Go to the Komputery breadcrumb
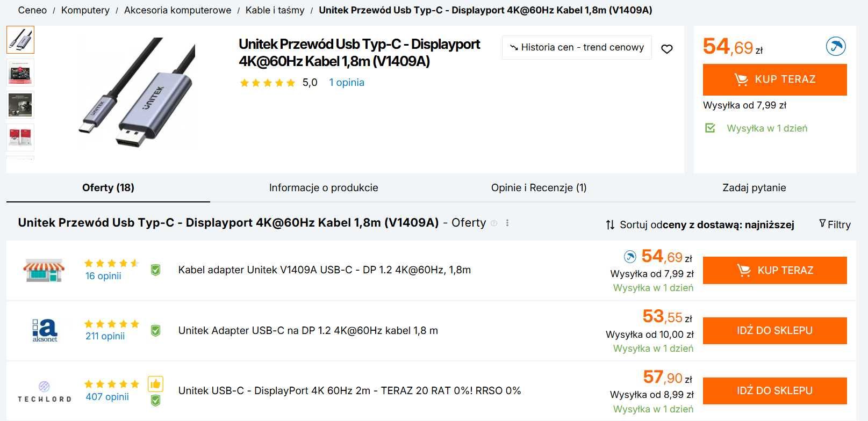 point(85,10)
